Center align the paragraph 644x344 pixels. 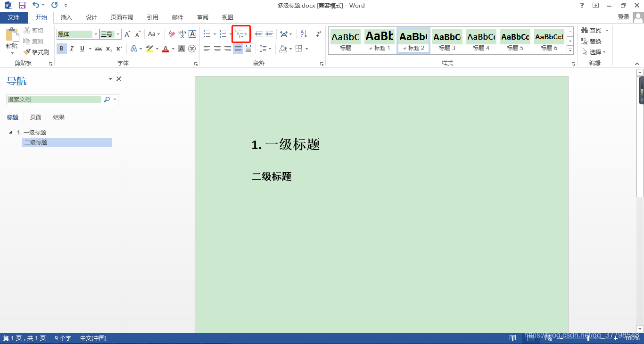[x=217, y=49]
